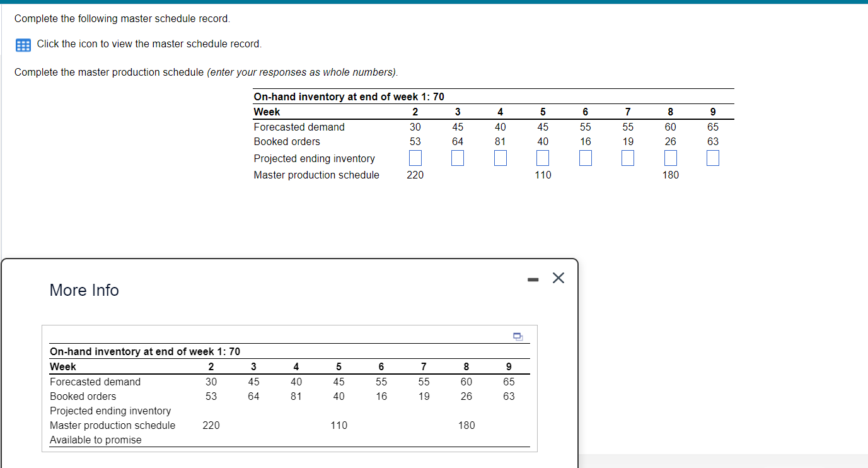The width and height of the screenshot is (868, 468).
Task: Select the Master production schedule value 180
Action: (x=670, y=175)
